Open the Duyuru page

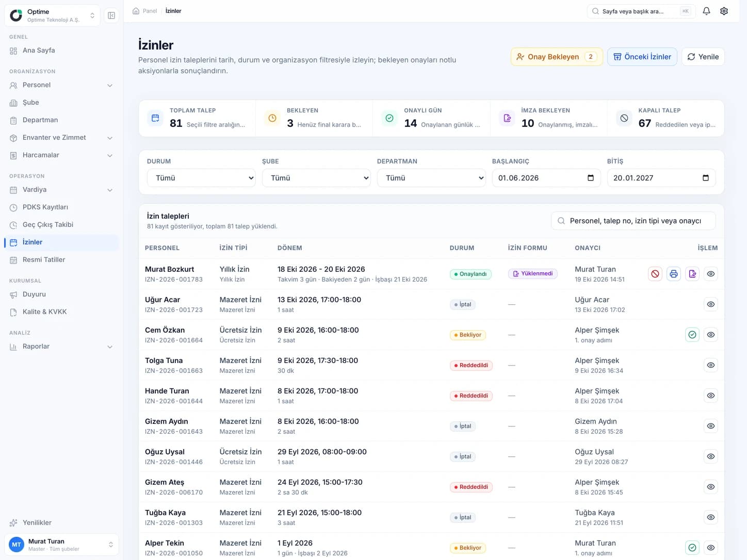(61, 294)
